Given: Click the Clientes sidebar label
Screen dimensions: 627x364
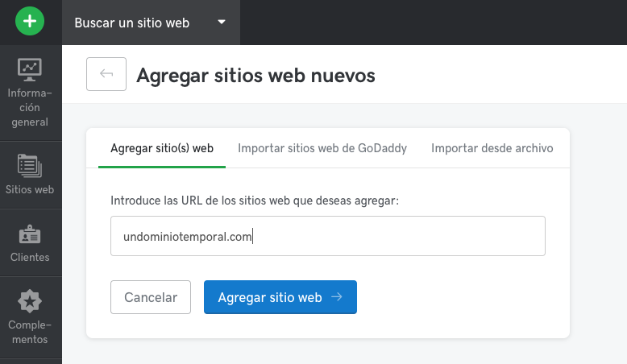Looking at the screenshot, I should 30,258.
